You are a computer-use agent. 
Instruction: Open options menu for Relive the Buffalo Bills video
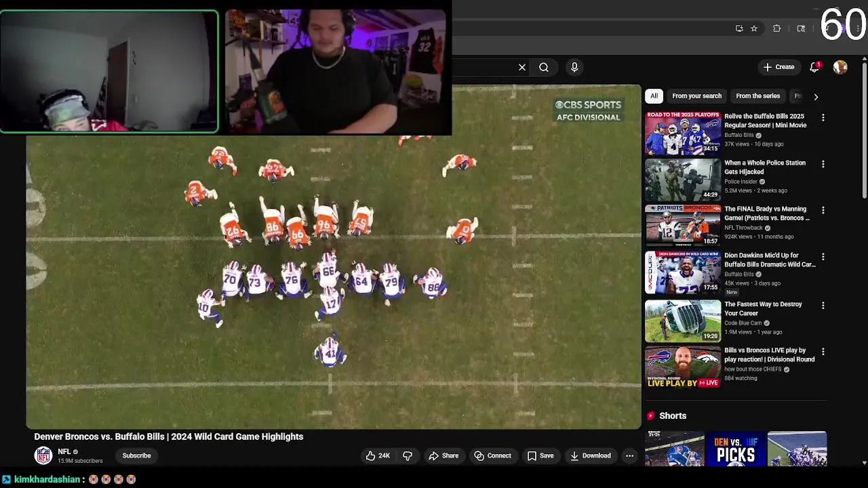[823, 118]
